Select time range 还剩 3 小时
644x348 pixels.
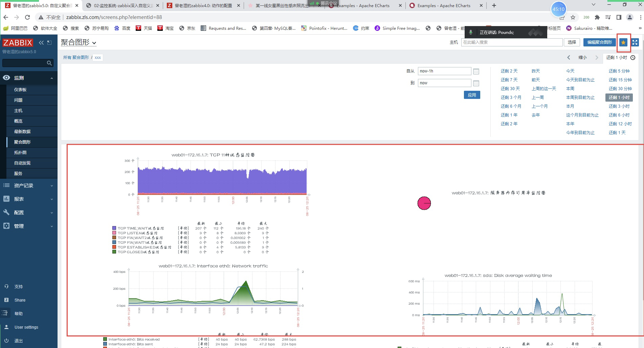point(619,106)
